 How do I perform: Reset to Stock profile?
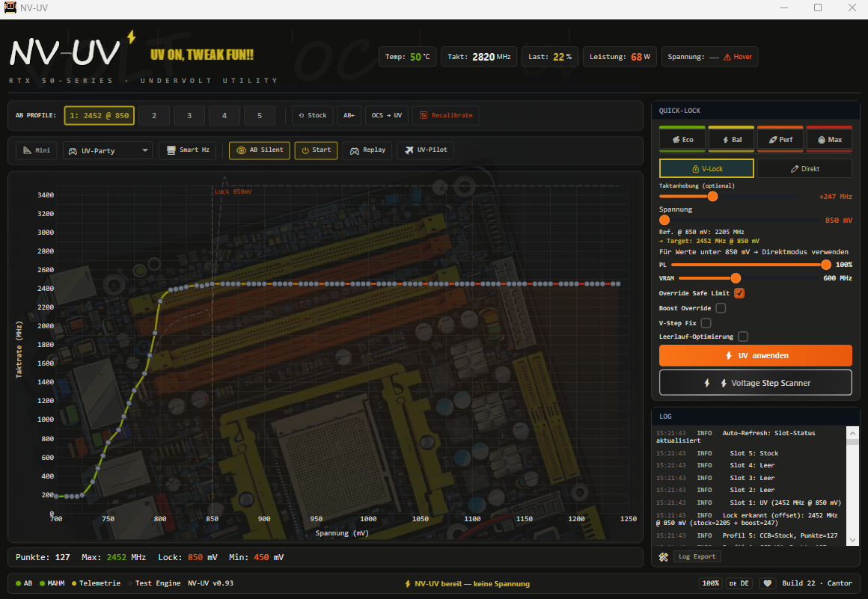click(x=313, y=116)
